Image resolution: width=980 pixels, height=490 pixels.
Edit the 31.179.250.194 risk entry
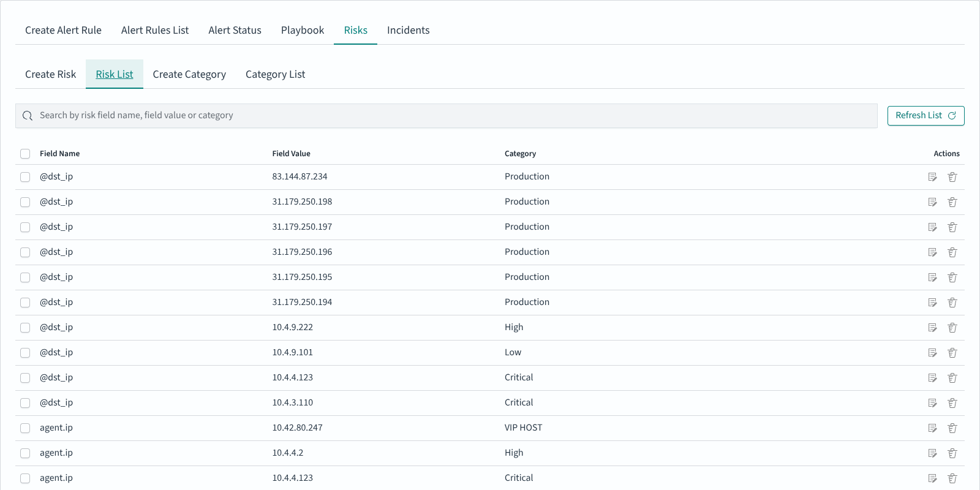[x=932, y=303]
